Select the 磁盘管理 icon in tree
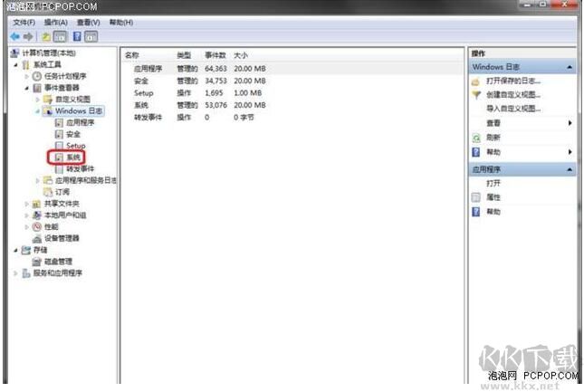The image size is (584, 392). [x=36, y=262]
